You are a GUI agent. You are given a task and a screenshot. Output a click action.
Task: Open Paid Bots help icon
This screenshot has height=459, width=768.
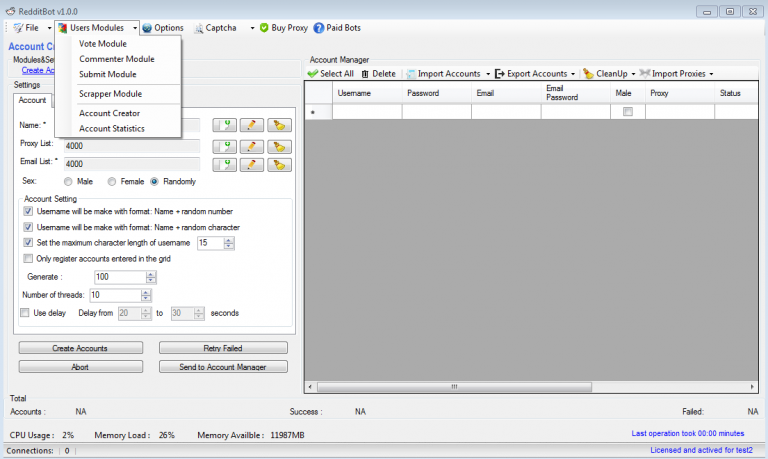coord(319,28)
